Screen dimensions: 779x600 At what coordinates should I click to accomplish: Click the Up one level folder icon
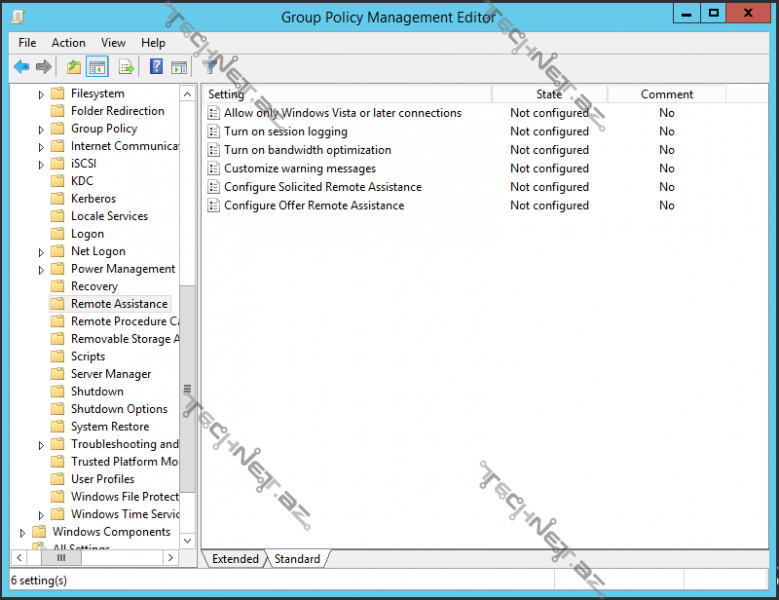click(x=73, y=67)
